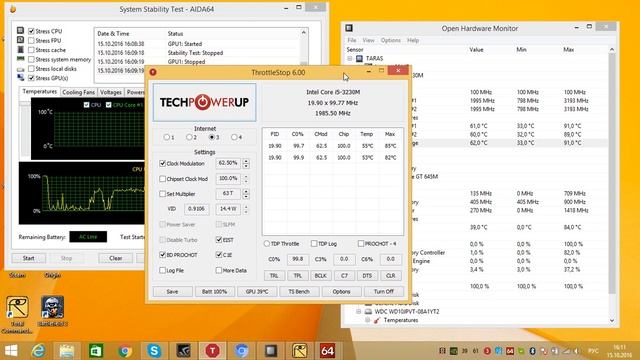Launch Internet Explorer from taskbar
Image resolution: width=640 pixels, height=360 pixels.
pos(38,351)
